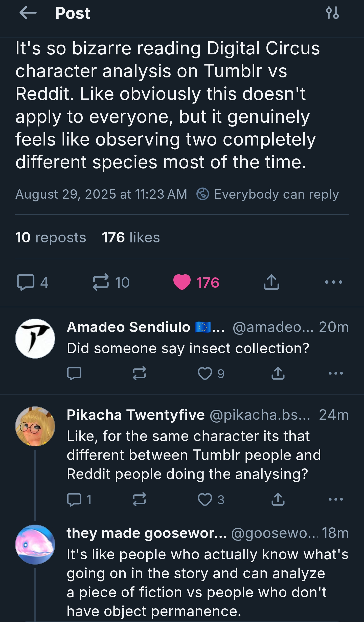
Task: Open Amadeo Sendiulo's profile avatar
Action: pyautogui.click(x=35, y=338)
